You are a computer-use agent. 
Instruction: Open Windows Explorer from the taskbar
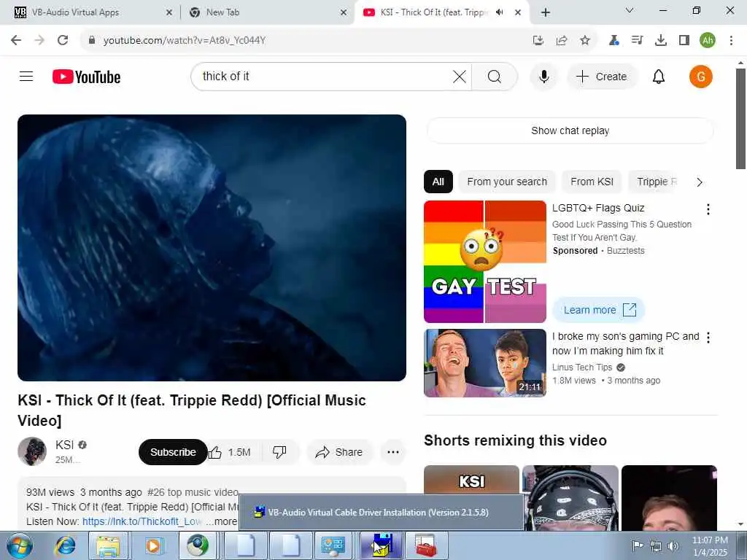pyautogui.click(x=108, y=545)
